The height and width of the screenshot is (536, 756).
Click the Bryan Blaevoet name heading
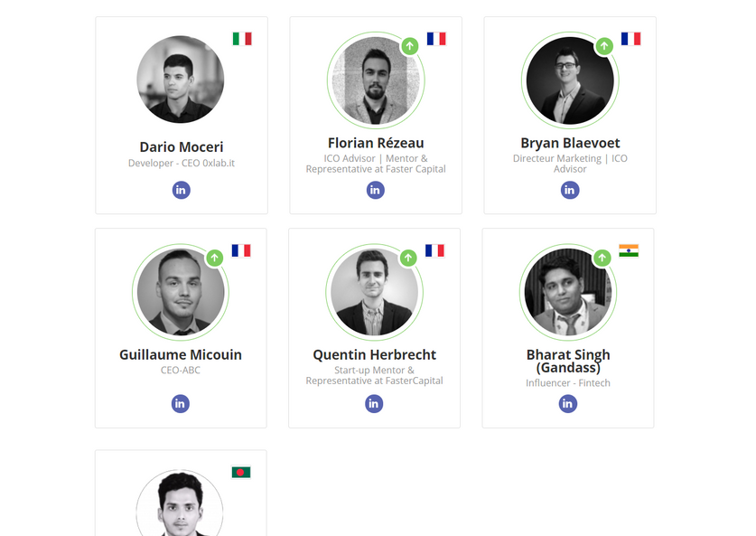pyautogui.click(x=570, y=143)
